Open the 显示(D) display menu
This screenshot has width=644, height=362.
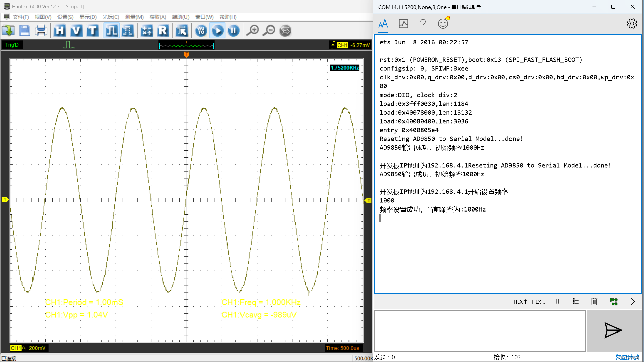pos(88,17)
